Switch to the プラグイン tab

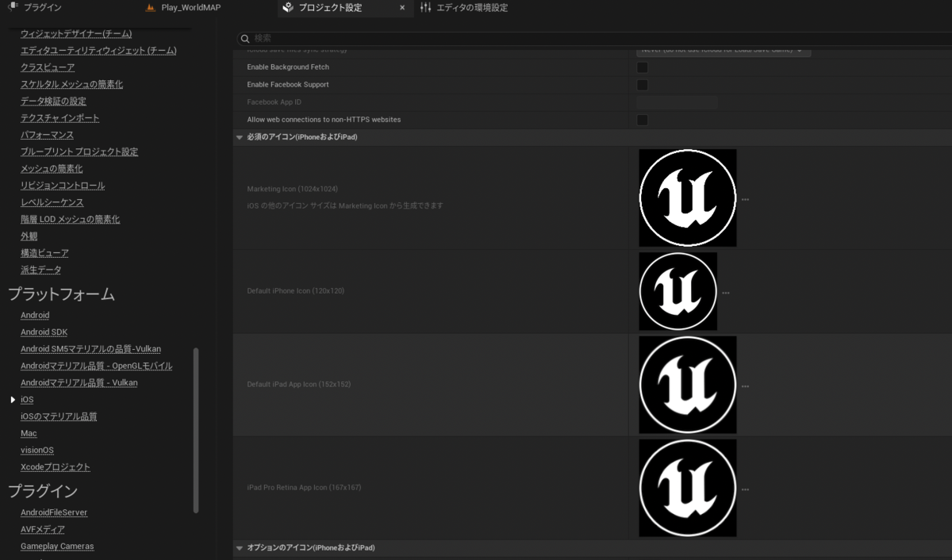43,7
